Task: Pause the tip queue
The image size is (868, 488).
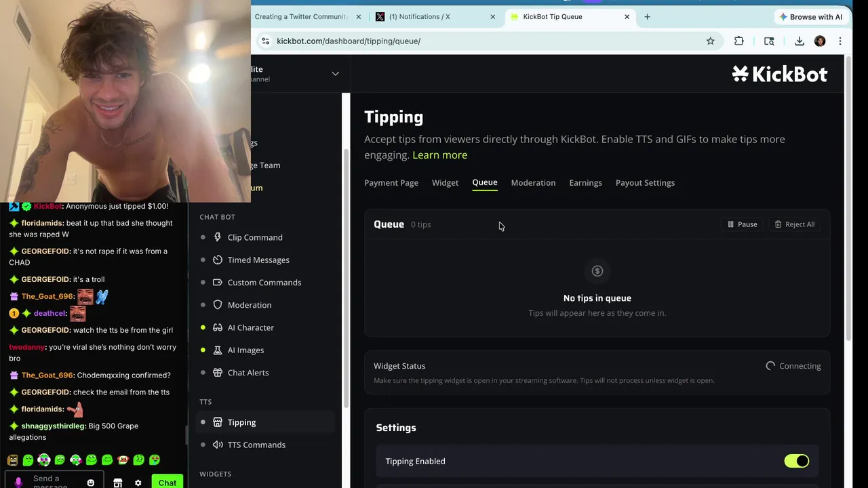Action: point(742,224)
